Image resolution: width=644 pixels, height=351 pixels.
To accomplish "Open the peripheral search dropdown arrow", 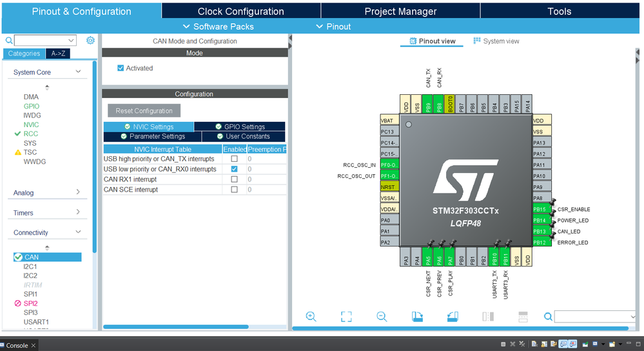I will pos(71,40).
